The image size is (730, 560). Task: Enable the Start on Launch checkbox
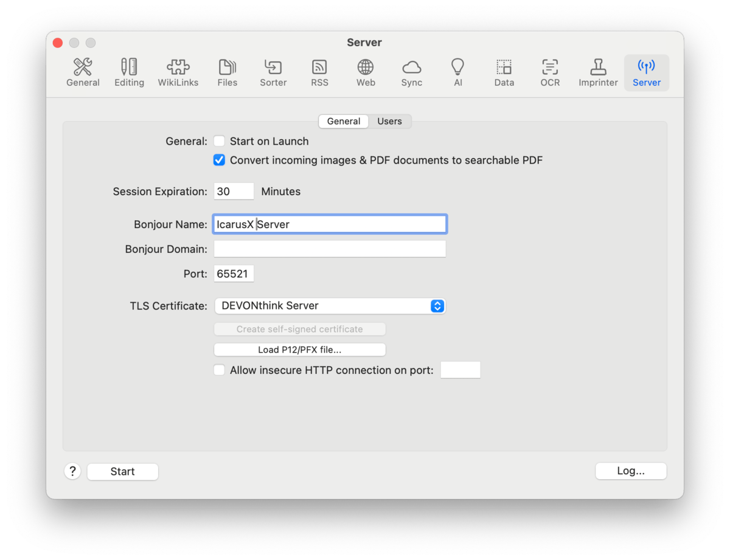click(220, 142)
